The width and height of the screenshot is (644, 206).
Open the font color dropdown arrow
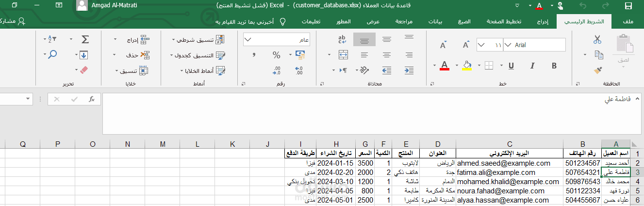pos(434,66)
